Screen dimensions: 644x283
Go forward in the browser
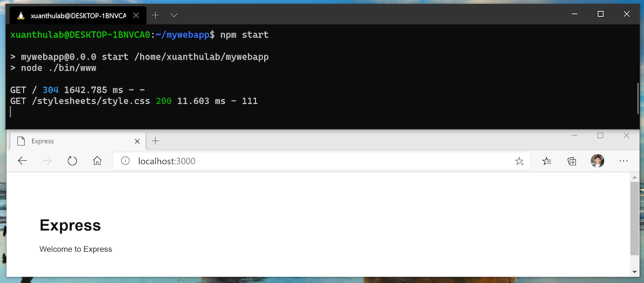(47, 161)
